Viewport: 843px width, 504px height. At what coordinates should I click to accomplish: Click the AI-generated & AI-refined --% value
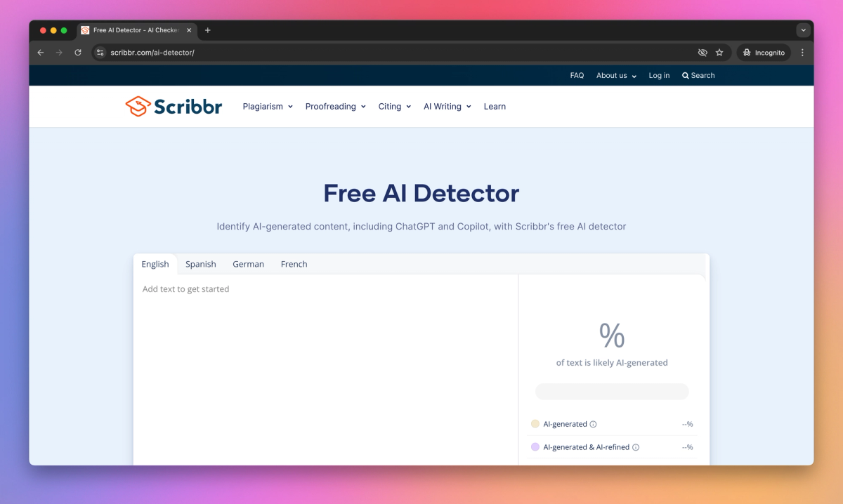(x=687, y=447)
